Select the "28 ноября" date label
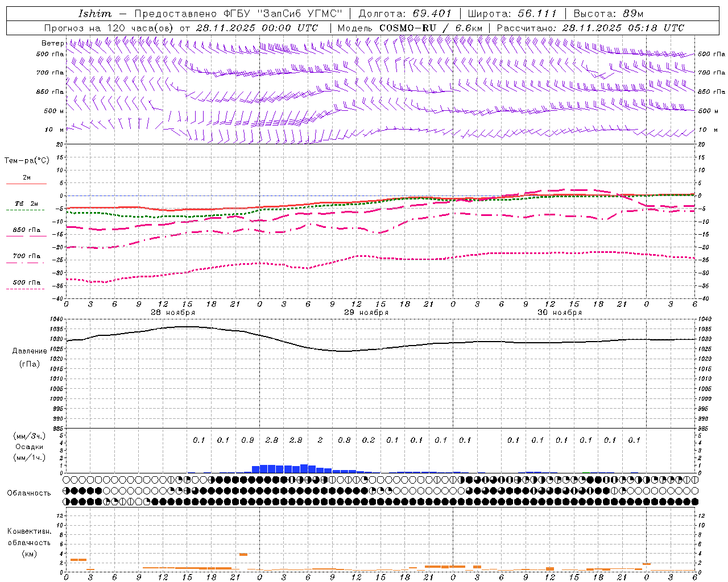Image resolution: width=728 pixels, height=582 pixels. [173, 313]
